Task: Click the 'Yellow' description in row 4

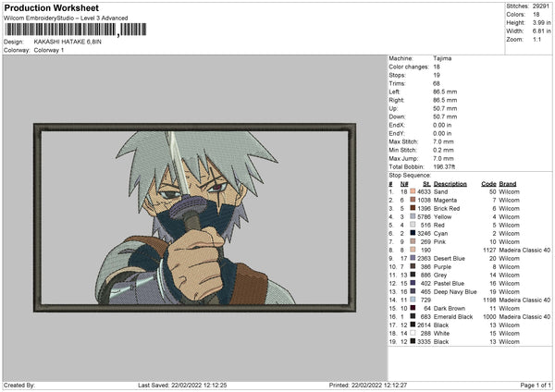Action: [x=442, y=216]
